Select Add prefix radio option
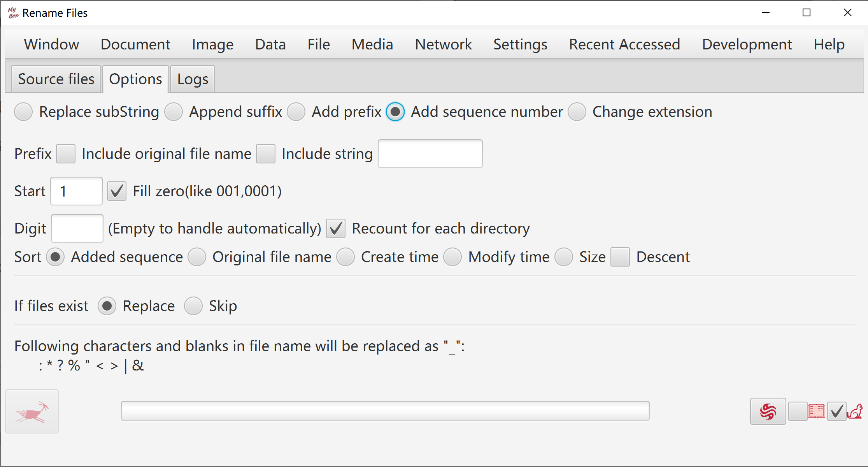 click(x=296, y=112)
